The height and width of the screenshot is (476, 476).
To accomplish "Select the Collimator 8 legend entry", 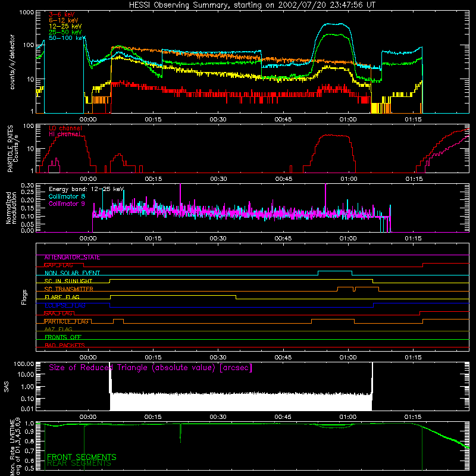I will click(67, 196).
